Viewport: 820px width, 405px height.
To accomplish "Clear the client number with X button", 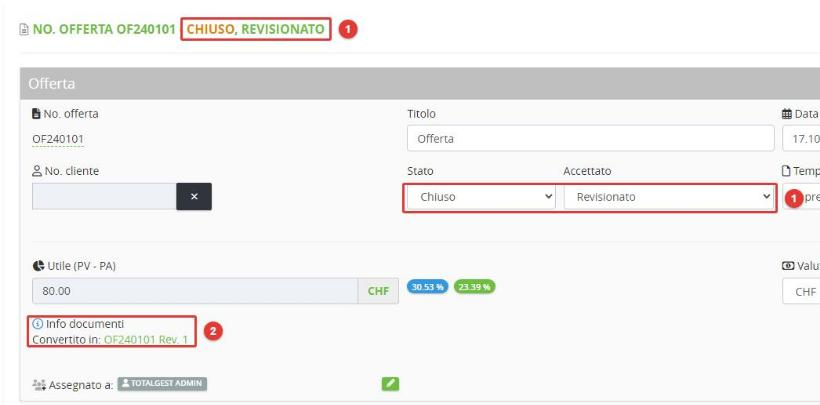I will click(x=194, y=196).
